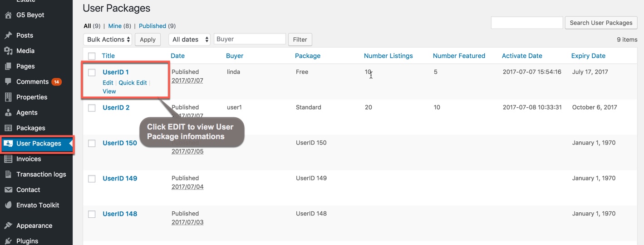
Task: Click the 14 pending comments badge
Action: [x=56, y=82]
